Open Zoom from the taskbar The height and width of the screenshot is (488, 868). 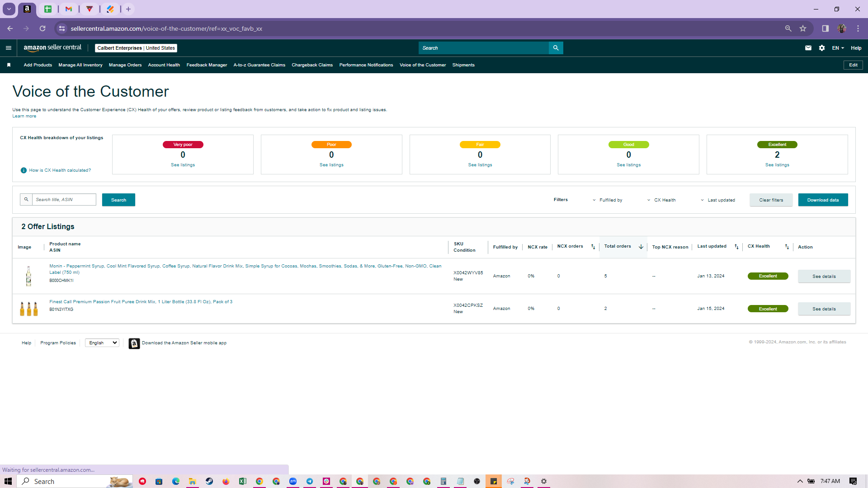point(293,481)
